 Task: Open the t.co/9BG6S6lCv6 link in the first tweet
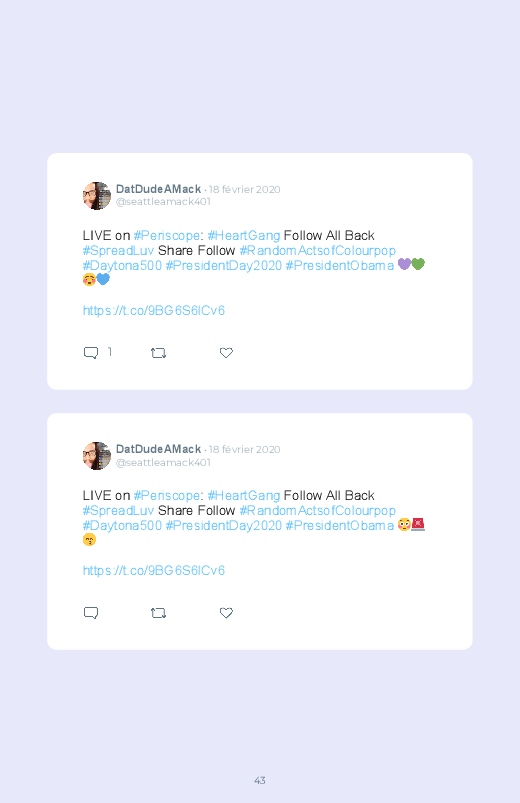[x=154, y=310]
